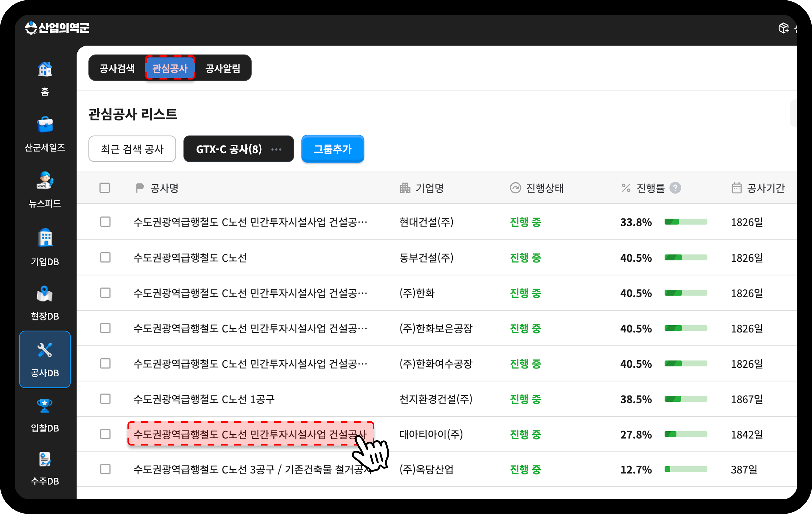Click the 그룹추가 button

click(x=333, y=149)
